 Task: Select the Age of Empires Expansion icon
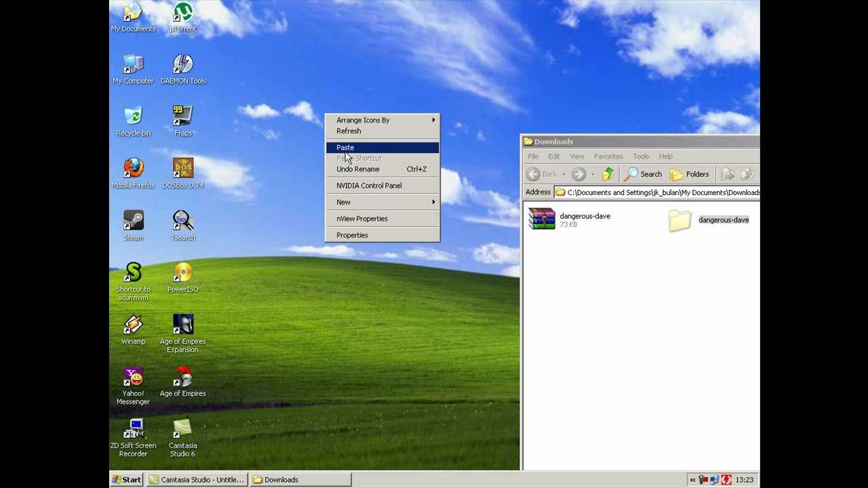pos(182,334)
